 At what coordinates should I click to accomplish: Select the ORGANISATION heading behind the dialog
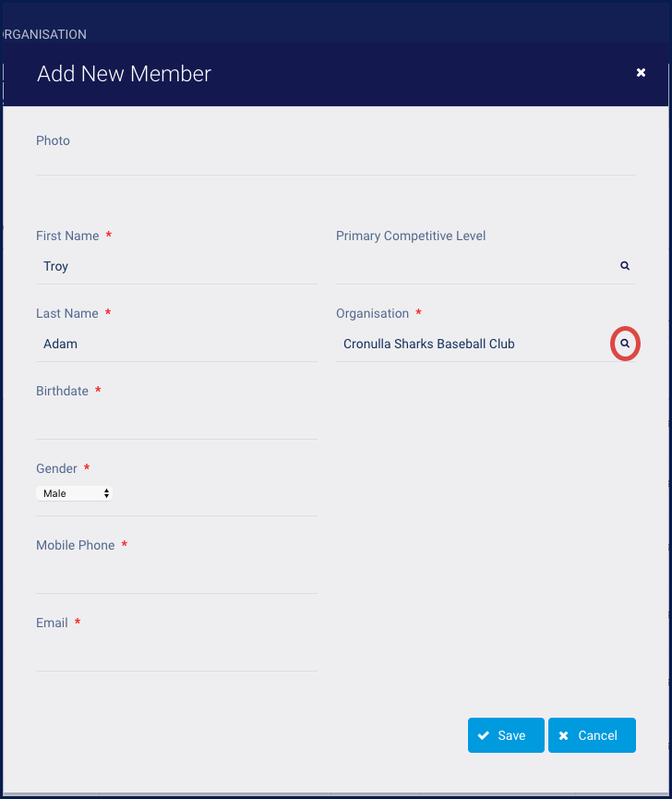[x=46, y=34]
